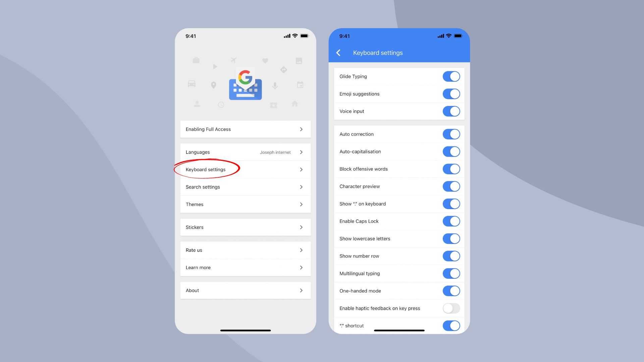
Task: Tap Learn more button
Action: (246, 267)
